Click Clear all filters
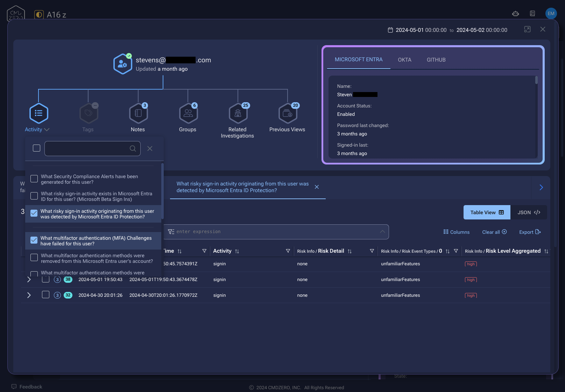Viewport: 565px width, 392px height. tap(494, 232)
